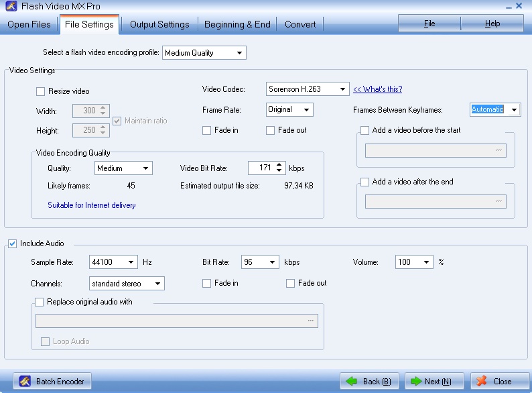
Task: Minimize the Flash Video MX Pro window
Action: (x=509, y=7)
